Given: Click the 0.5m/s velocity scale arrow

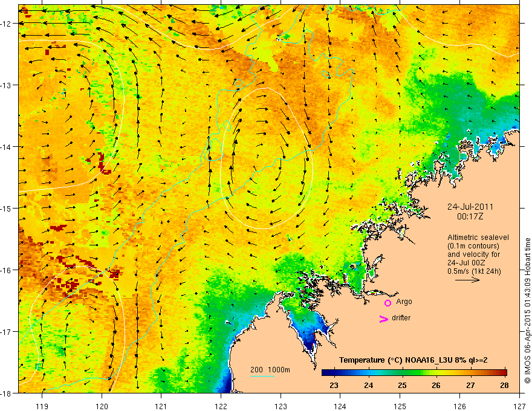Looking at the screenshot, I should 467,280.
